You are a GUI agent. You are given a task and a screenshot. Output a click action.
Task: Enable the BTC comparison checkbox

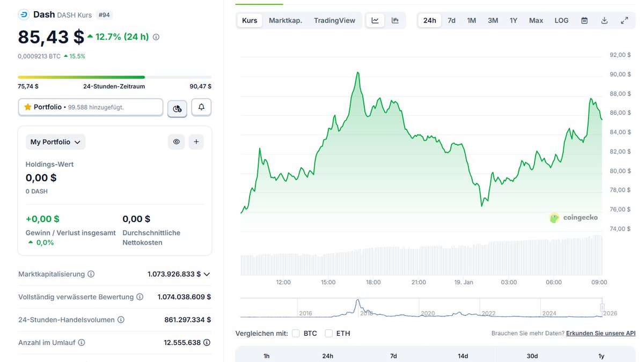296,333
